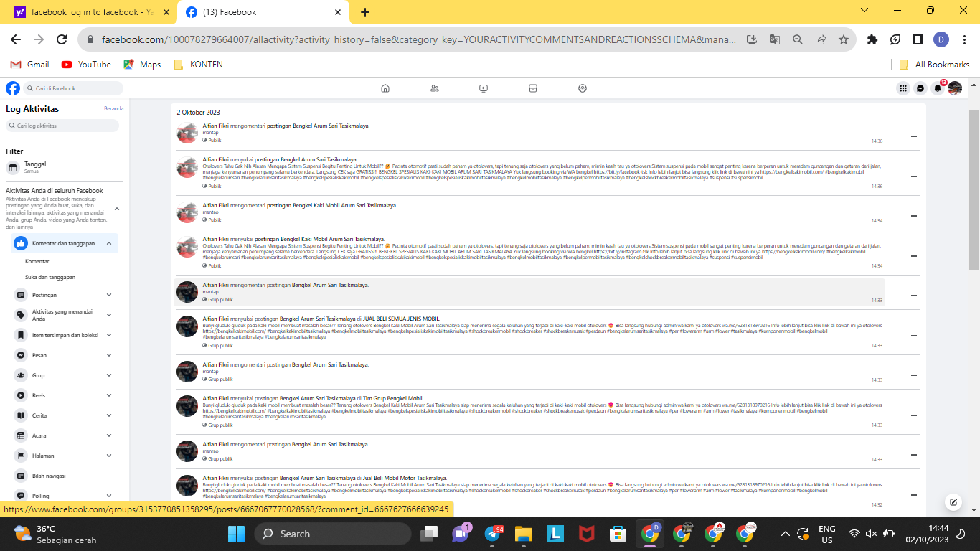Click the new message compose icon
Viewport: 980px width, 551px height.
(953, 502)
